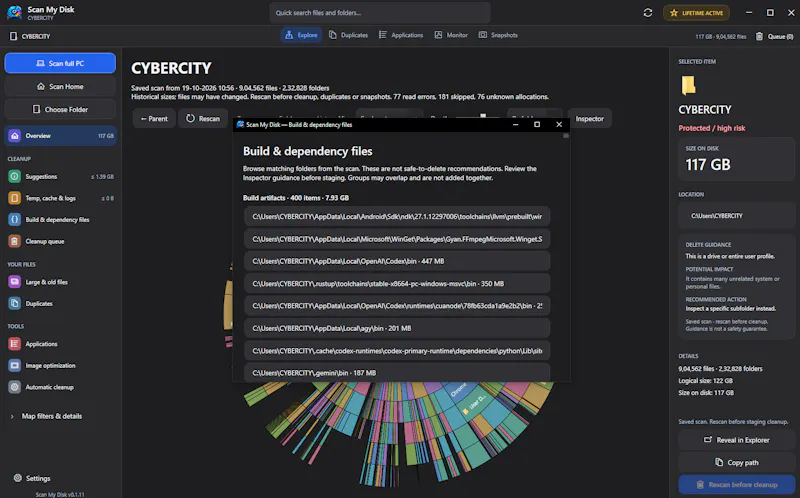Open Image optimization tool icon
This screenshot has height=498, width=800.
coord(15,365)
